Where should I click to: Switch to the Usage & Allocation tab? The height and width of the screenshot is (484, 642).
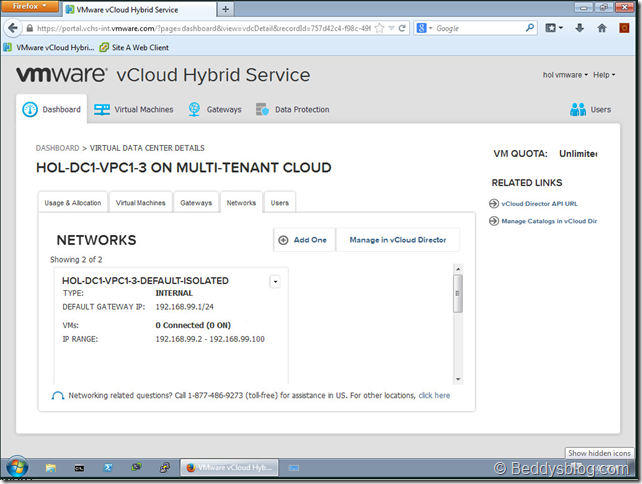[72, 203]
